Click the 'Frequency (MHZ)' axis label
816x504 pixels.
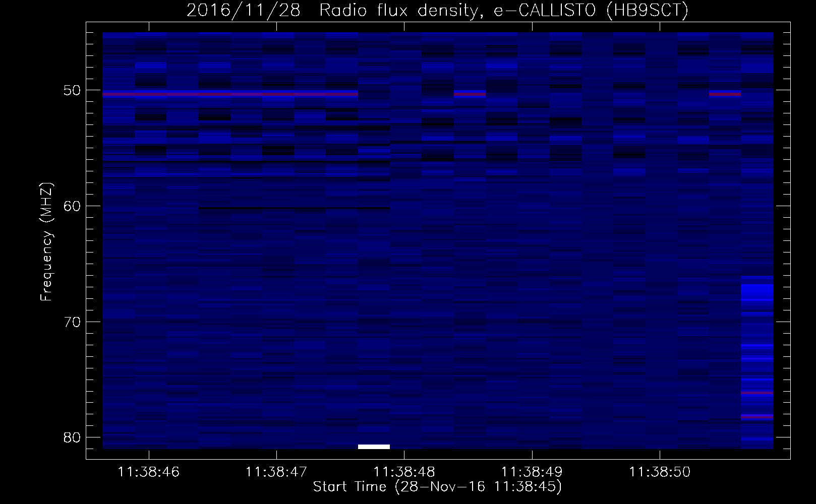pyautogui.click(x=46, y=241)
